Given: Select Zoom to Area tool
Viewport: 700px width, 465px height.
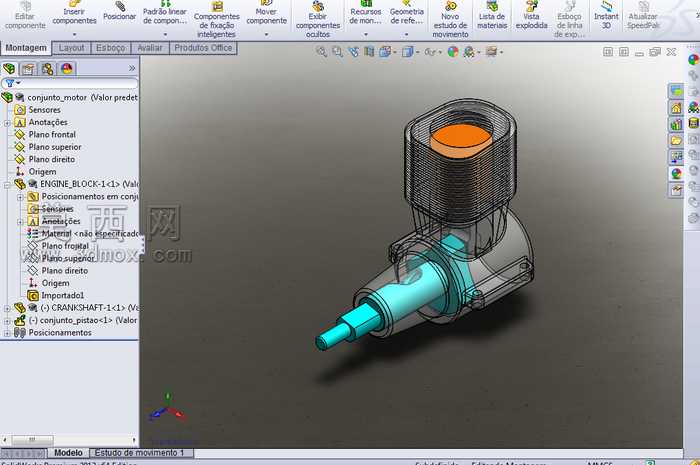Looking at the screenshot, I should pyautogui.click(x=338, y=52).
